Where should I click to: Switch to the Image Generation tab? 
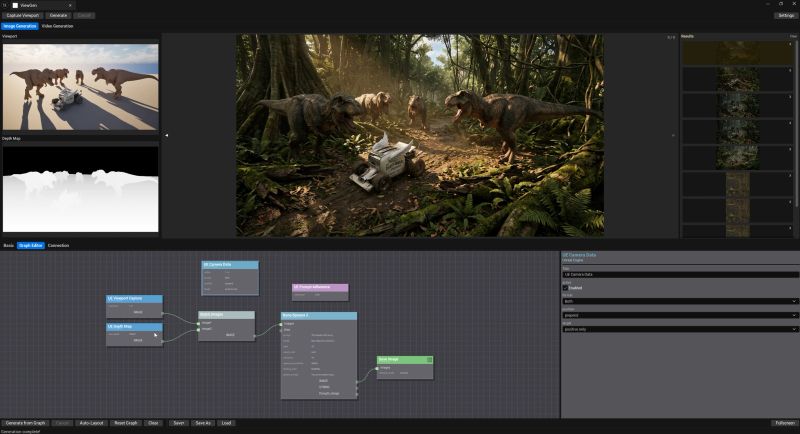(20, 26)
